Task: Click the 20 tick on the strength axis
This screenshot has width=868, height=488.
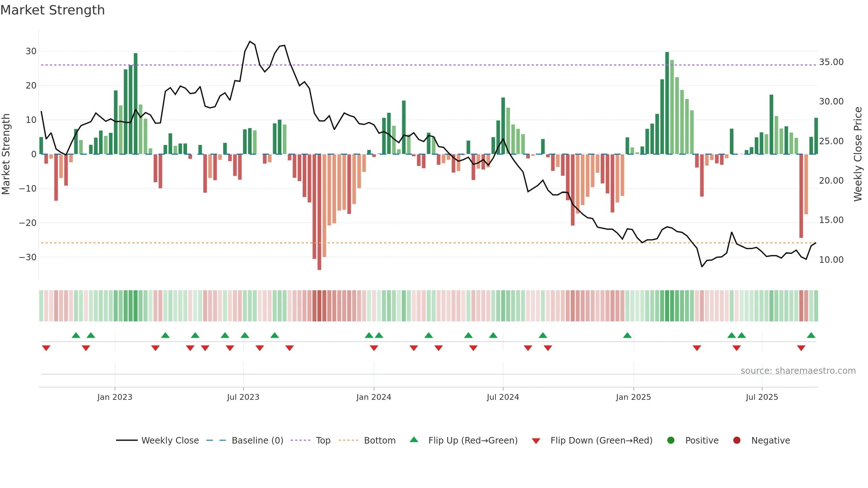Action: [31, 86]
